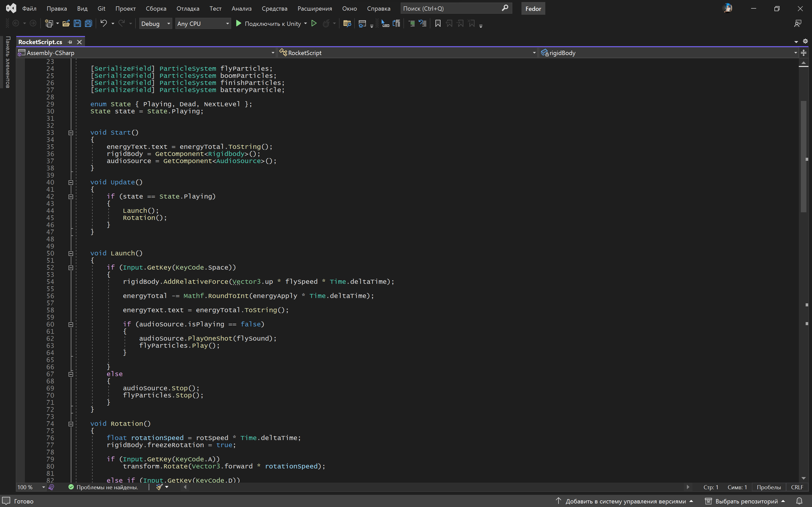Pin the RocketScript.cs tab
This screenshot has width=812, height=507.
pyautogui.click(x=70, y=42)
